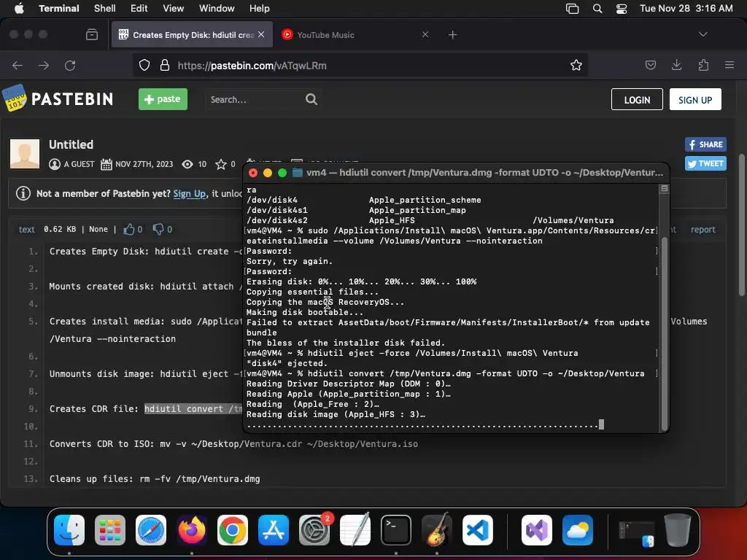Screen dimensions: 747x560
Task: Click the SIGN UP button
Action: tap(695, 99)
